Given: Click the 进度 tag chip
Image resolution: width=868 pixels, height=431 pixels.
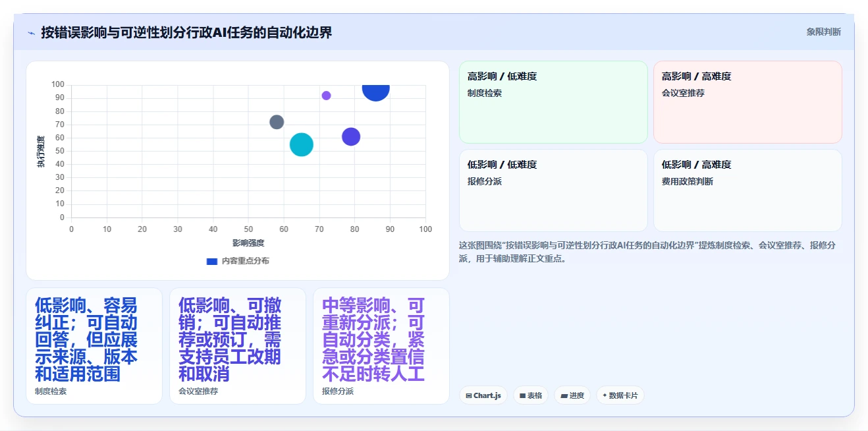Looking at the screenshot, I should click(x=572, y=395).
